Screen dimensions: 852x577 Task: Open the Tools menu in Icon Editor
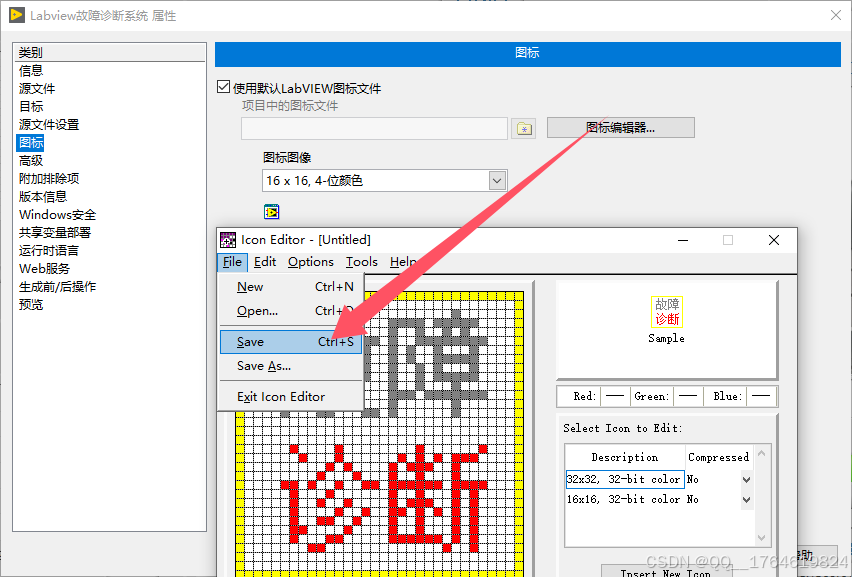click(361, 262)
